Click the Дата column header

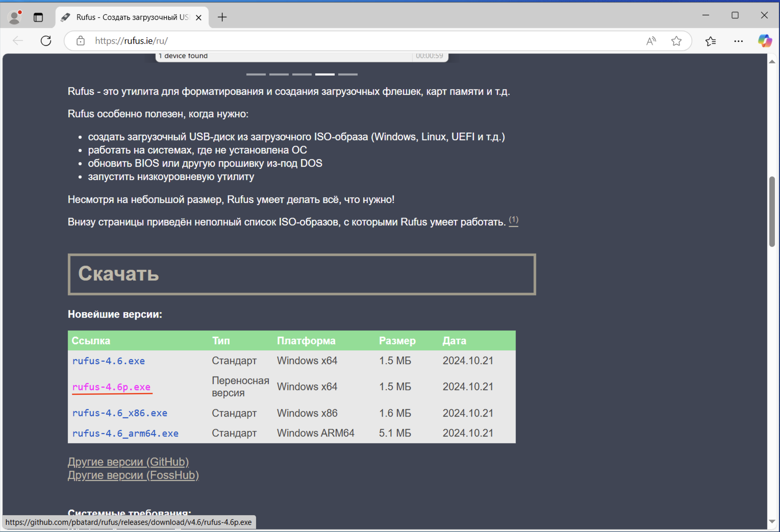tap(455, 341)
